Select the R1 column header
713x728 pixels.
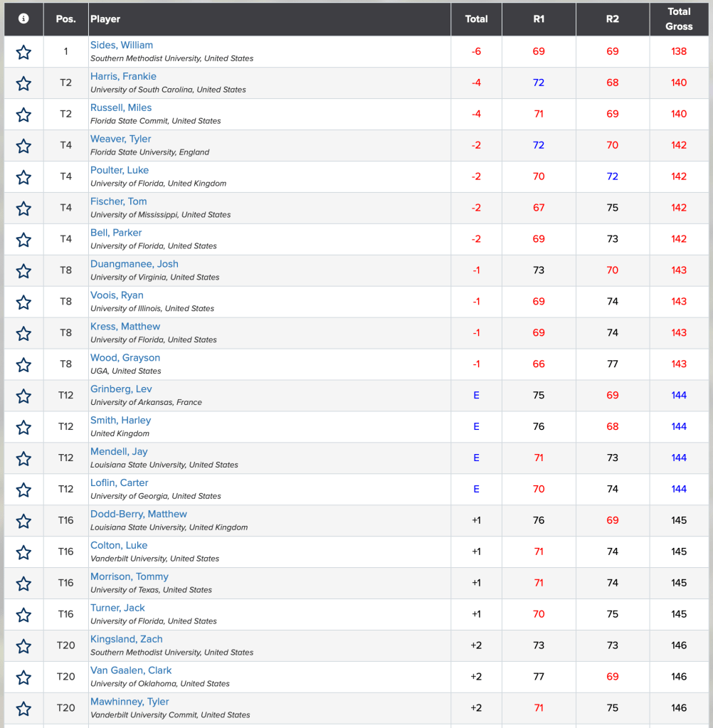click(x=539, y=19)
